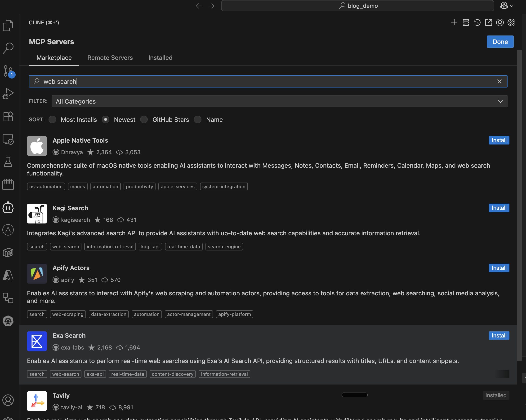The image size is (526, 420).
Task: Switch to the Remote Servers tab
Action: 110,58
